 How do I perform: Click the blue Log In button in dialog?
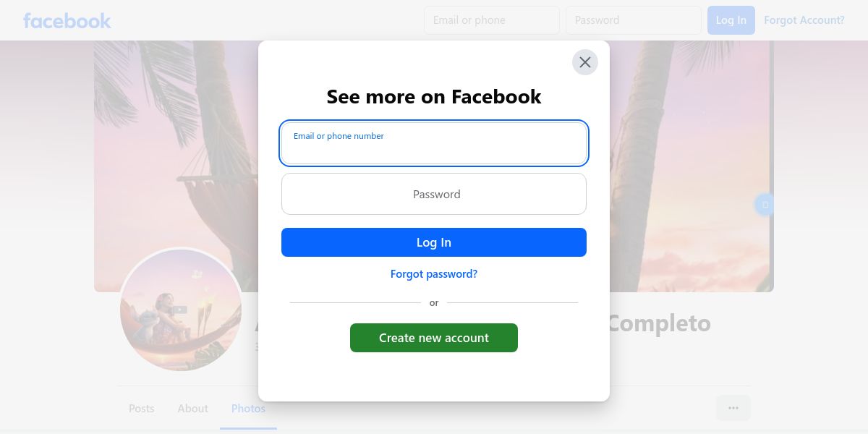(434, 242)
